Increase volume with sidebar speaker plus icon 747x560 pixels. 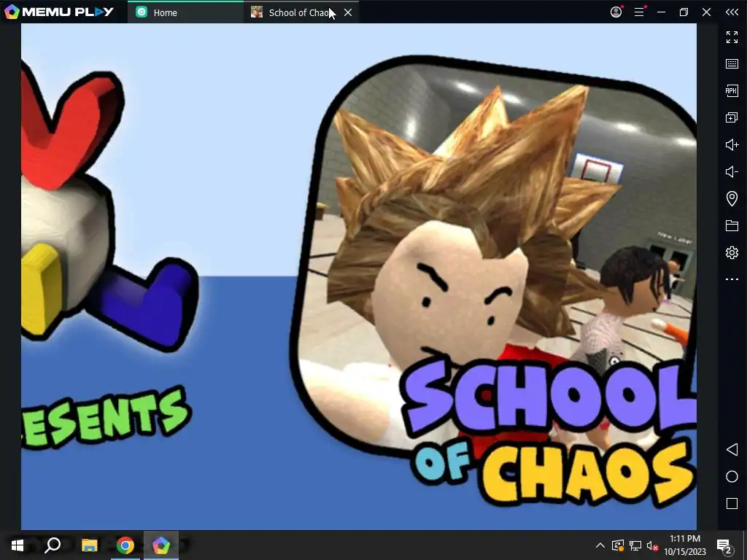(x=732, y=145)
